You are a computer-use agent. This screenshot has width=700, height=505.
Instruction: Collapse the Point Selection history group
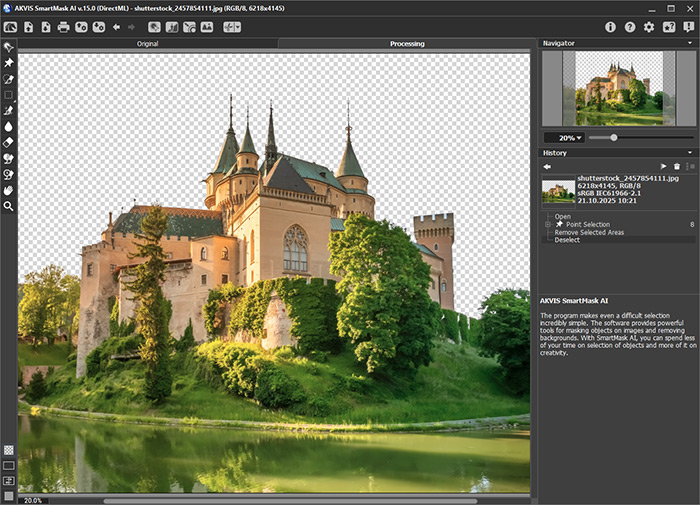click(547, 224)
